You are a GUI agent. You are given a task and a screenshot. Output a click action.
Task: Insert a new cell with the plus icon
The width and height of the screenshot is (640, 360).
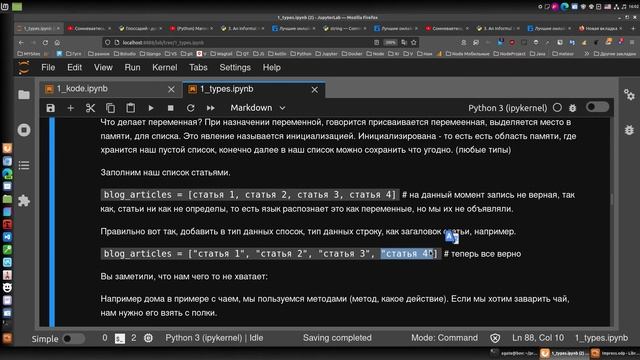pos(70,108)
